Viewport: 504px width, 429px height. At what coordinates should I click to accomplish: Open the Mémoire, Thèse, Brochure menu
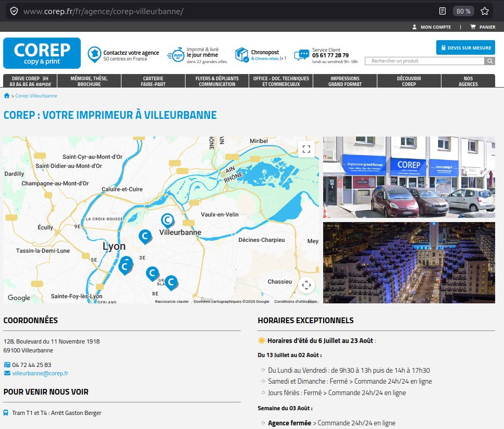click(x=89, y=81)
